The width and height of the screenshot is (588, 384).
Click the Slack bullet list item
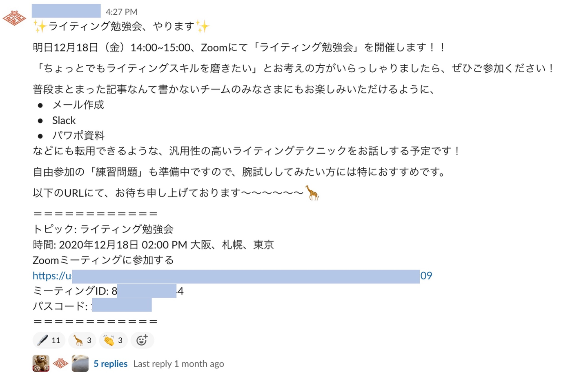pos(64,121)
